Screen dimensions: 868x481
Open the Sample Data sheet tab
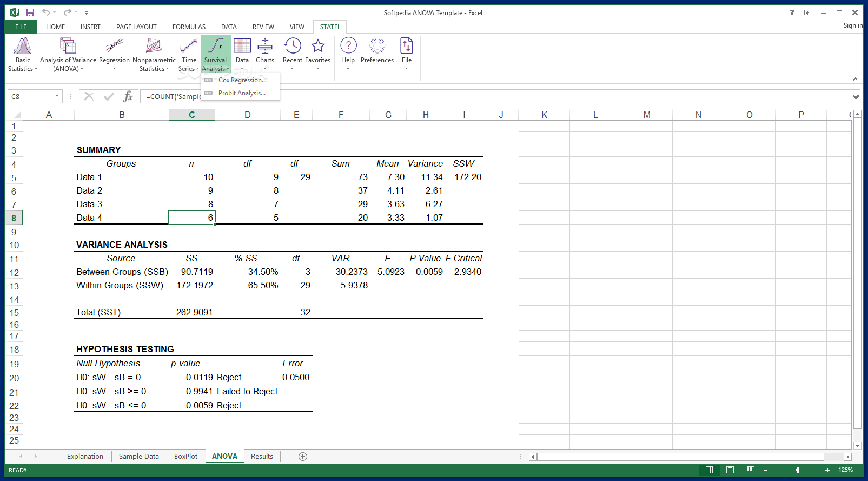click(x=139, y=457)
